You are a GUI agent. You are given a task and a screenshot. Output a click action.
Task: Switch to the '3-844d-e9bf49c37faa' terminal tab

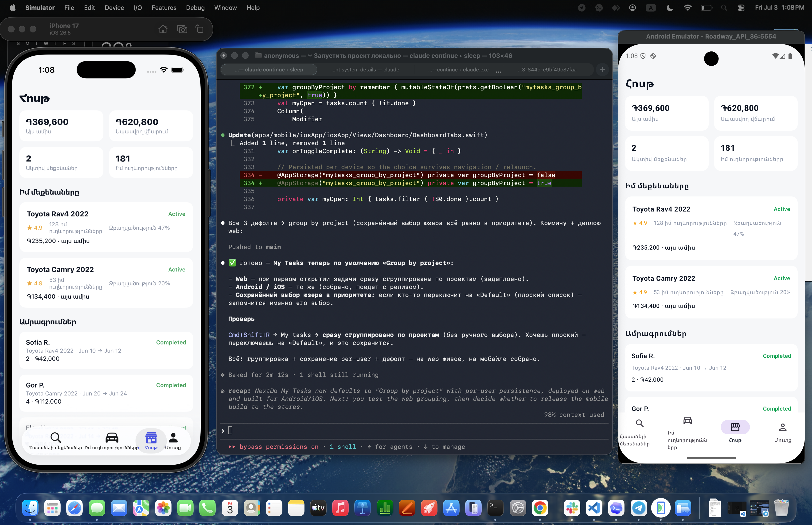point(547,70)
